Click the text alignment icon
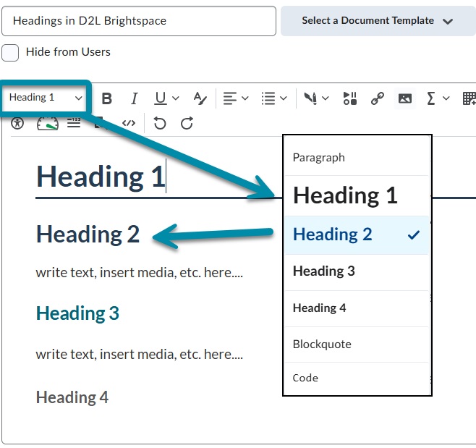This screenshot has height=448, width=476. click(230, 98)
